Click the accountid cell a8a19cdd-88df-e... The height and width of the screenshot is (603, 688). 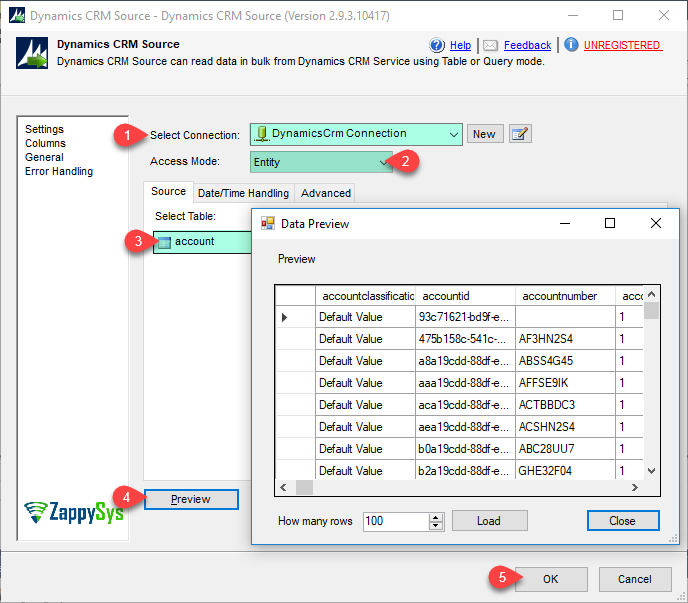tap(466, 361)
